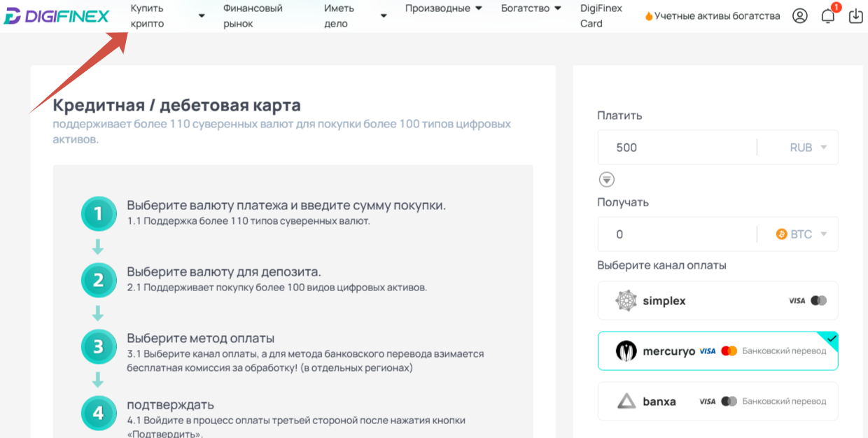
Task: Select simplex payment channel
Action: [x=717, y=301]
